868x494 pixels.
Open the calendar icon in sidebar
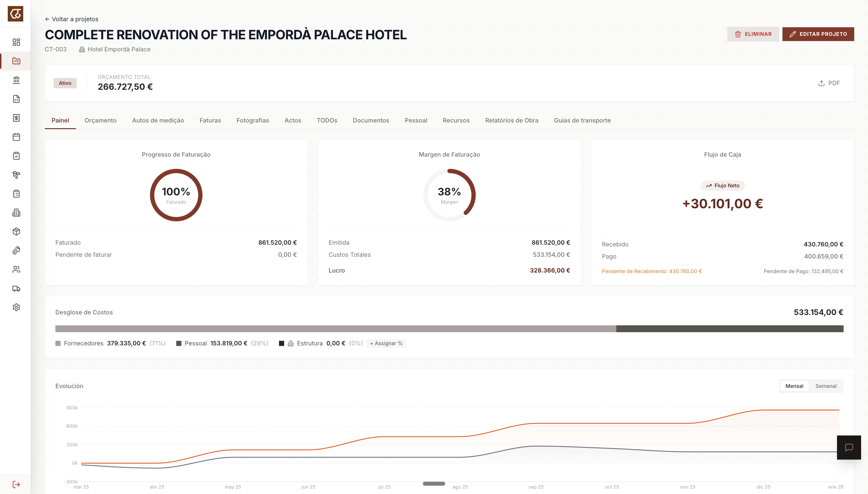tap(16, 137)
